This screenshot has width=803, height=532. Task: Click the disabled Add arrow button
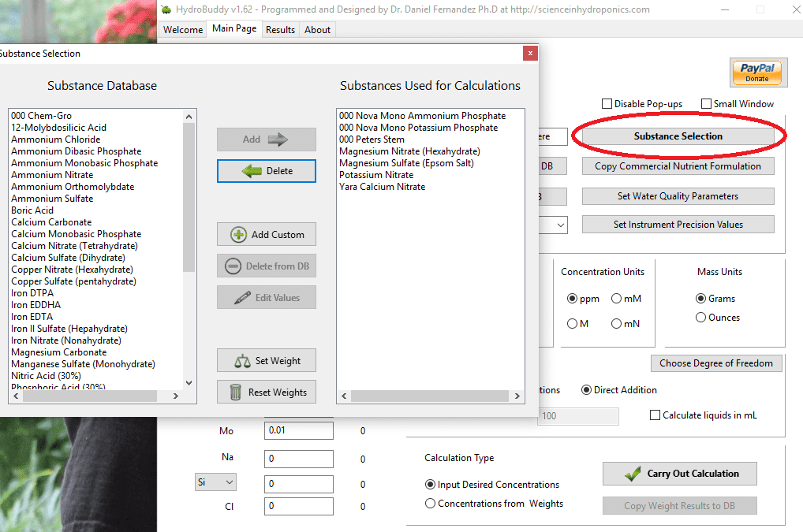[x=267, y=140]
